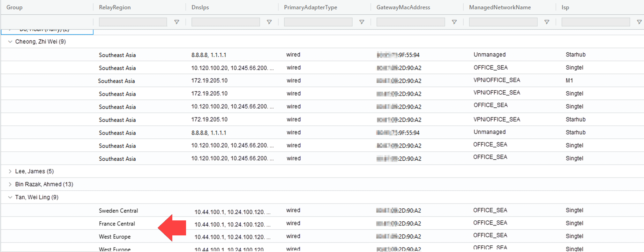This screenshot has width=644, height=252.
Task: Expand the Lee, James group
Action: click(x=10, y=172)
